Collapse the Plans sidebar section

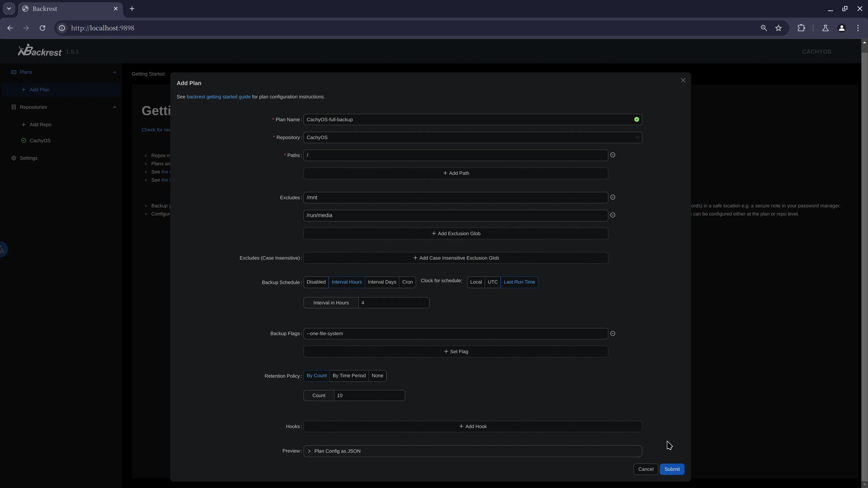coord(115,72)
